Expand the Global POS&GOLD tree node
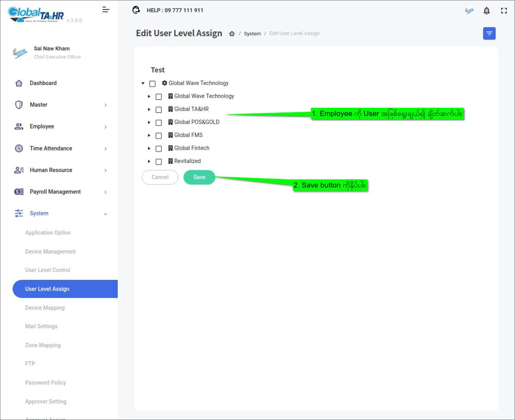The height and width of the screenshot is (420, 515). tap(149, 122)
